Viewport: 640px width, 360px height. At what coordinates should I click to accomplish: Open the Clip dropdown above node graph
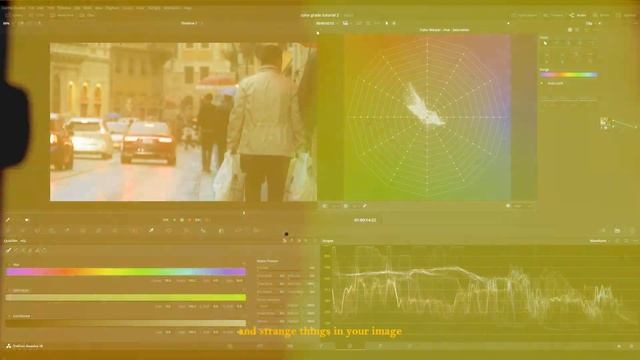(x=591, y=23)
